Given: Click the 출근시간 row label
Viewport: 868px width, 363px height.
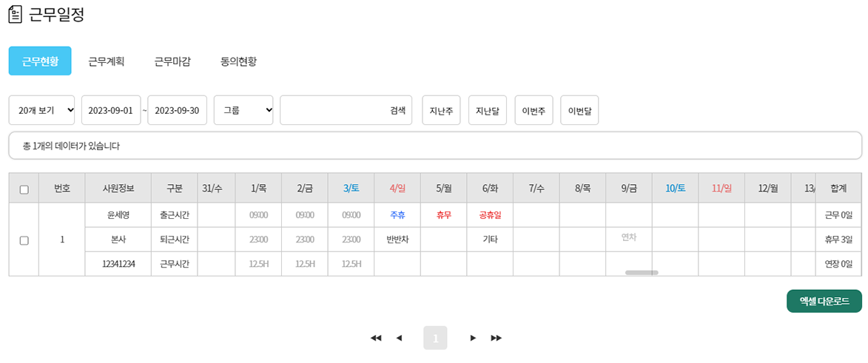Looking at the screenshot, I should coord(175,214).
